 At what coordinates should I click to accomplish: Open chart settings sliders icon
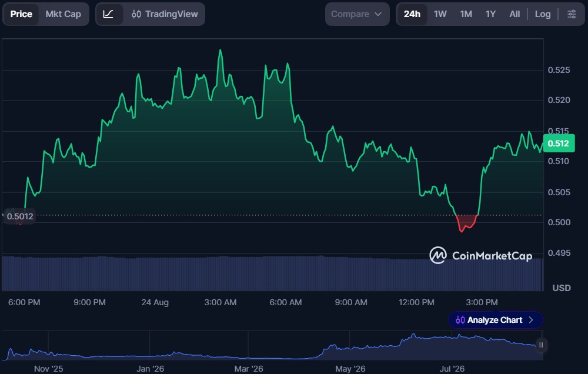pos(572,14)
